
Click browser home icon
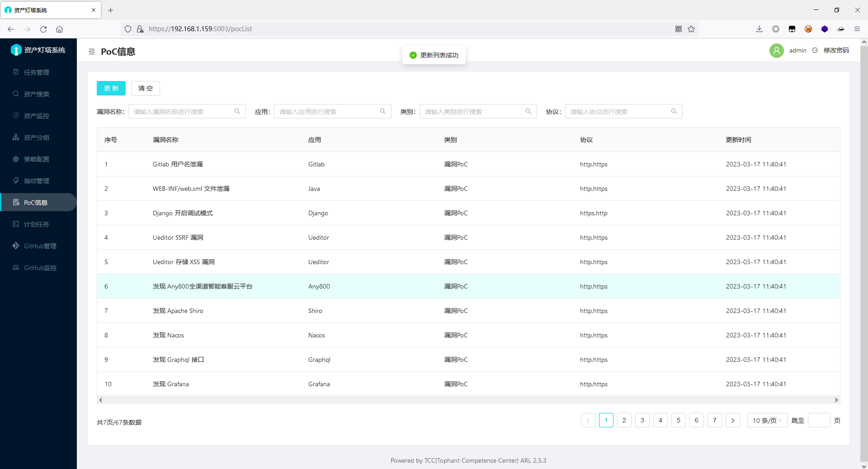(x=59, y=29)
